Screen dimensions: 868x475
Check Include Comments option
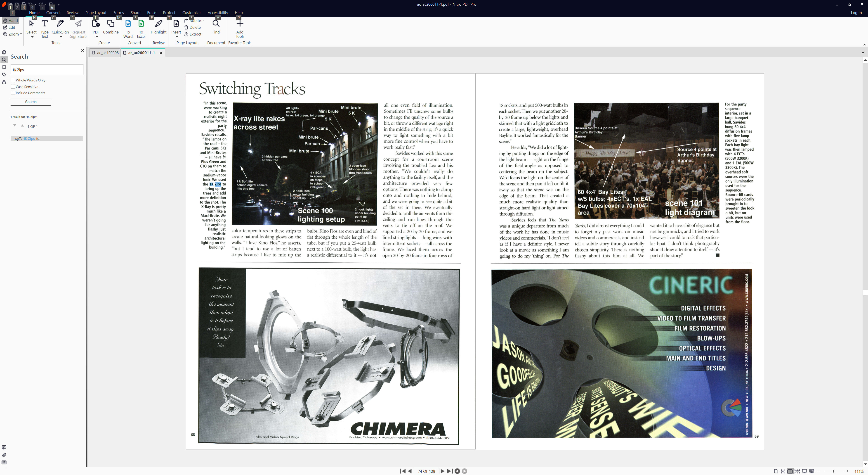click(13, 93)
